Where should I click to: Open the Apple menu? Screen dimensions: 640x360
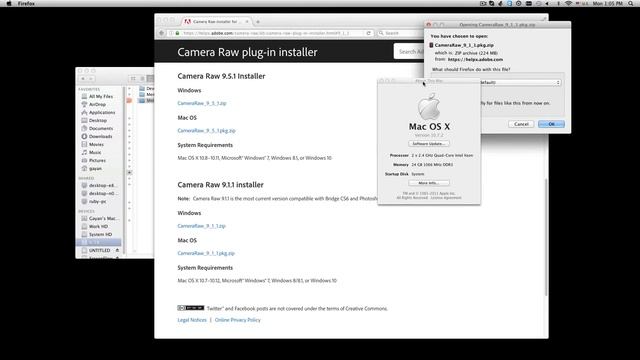click(9, 3)
